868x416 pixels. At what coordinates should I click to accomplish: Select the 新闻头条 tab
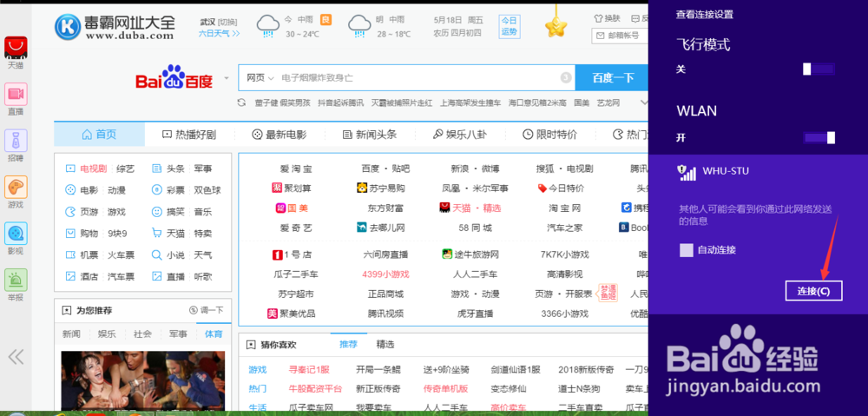[369, 135]
